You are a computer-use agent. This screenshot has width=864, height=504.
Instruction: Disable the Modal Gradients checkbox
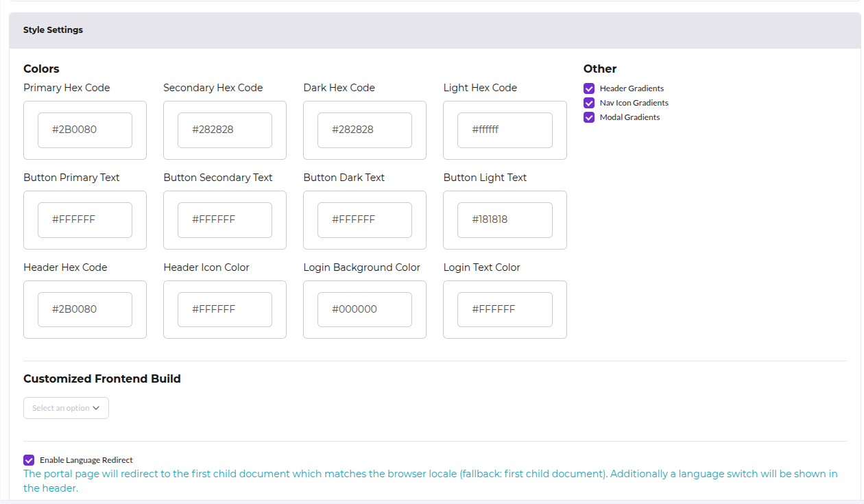coord(589,117)
